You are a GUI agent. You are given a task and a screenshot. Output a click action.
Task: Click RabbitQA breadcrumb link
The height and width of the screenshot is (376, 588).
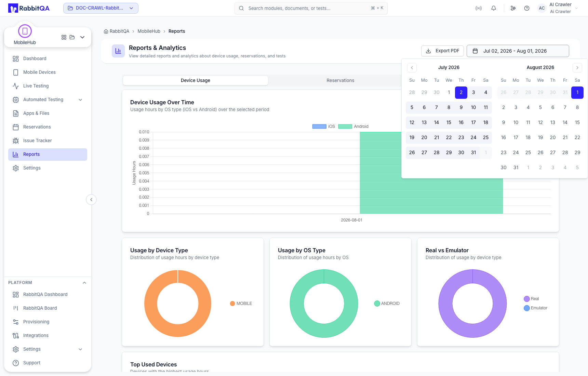119,31
